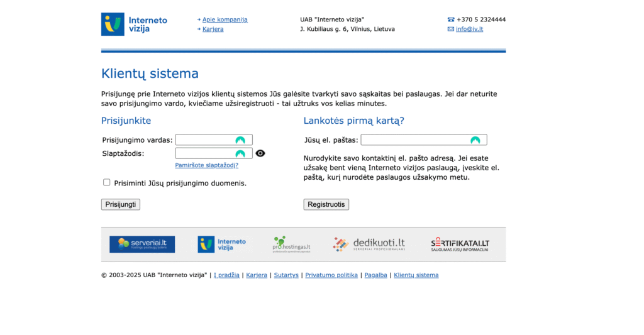Click the +370 5 2324444 phone number text
This screenshot has width=644, height=335.
(481, 19)
